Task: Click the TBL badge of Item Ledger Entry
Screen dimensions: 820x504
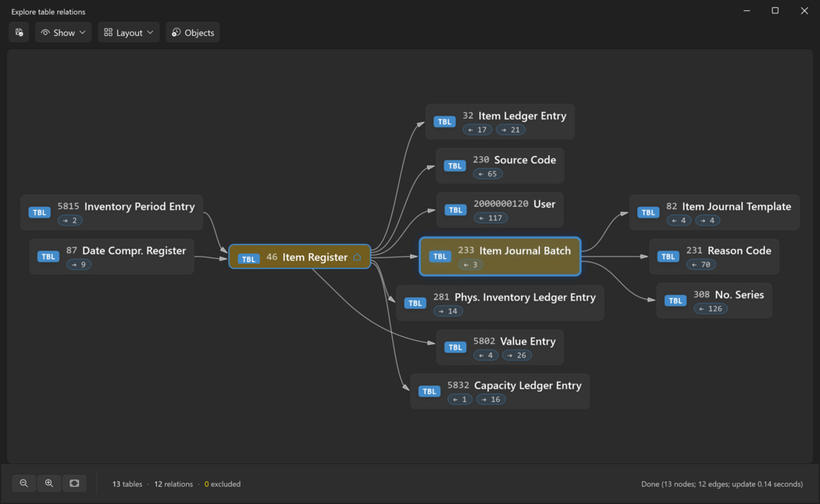Action: [444, 122]
